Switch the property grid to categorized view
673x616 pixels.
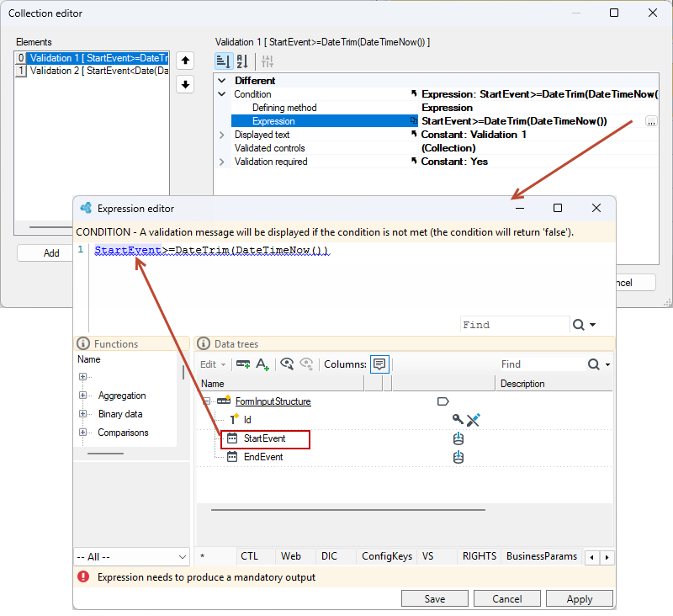pyautogui.click(x=224, y=61)
